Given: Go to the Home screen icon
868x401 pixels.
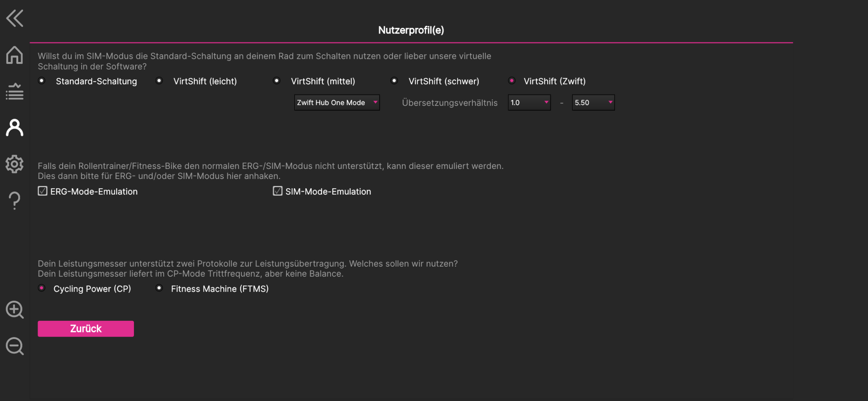Looking at the screenshot, I should (15, 55).
